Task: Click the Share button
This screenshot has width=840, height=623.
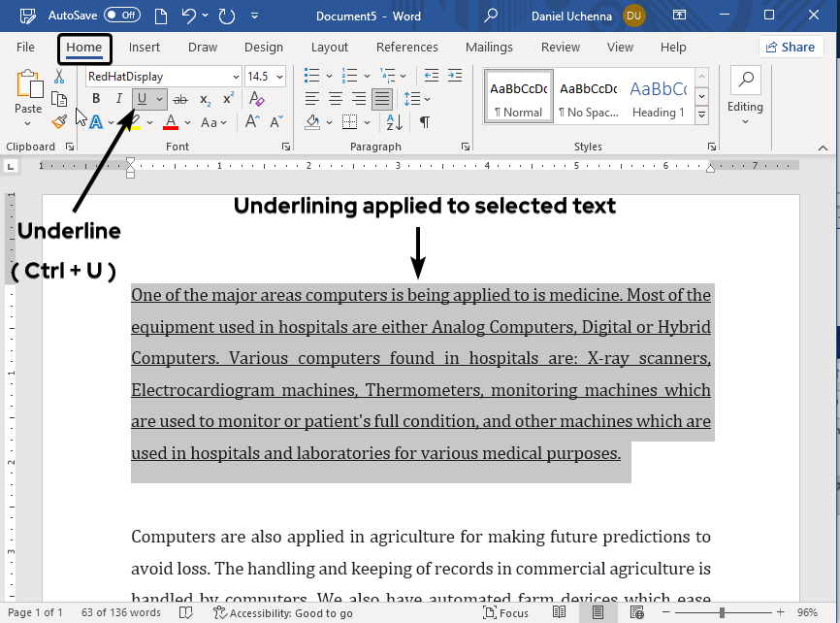Action: pos(791,48)
